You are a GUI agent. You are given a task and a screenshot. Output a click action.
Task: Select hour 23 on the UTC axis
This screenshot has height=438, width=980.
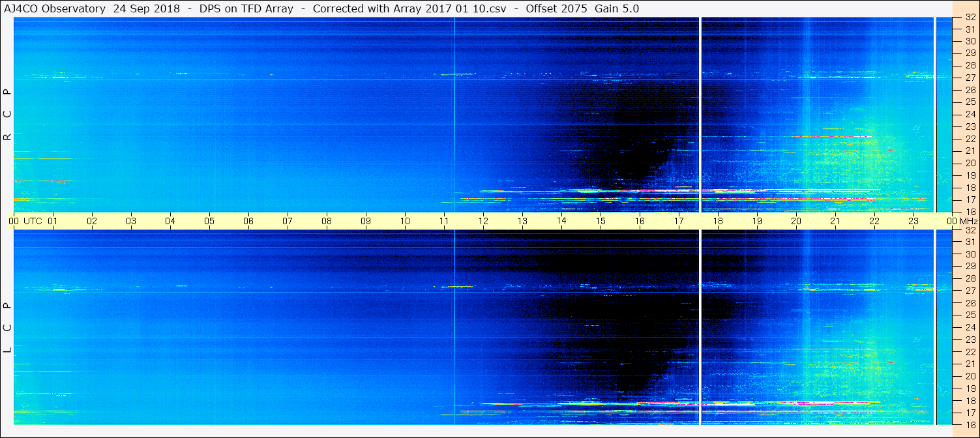pyautogui.click(x=913, y=221)
